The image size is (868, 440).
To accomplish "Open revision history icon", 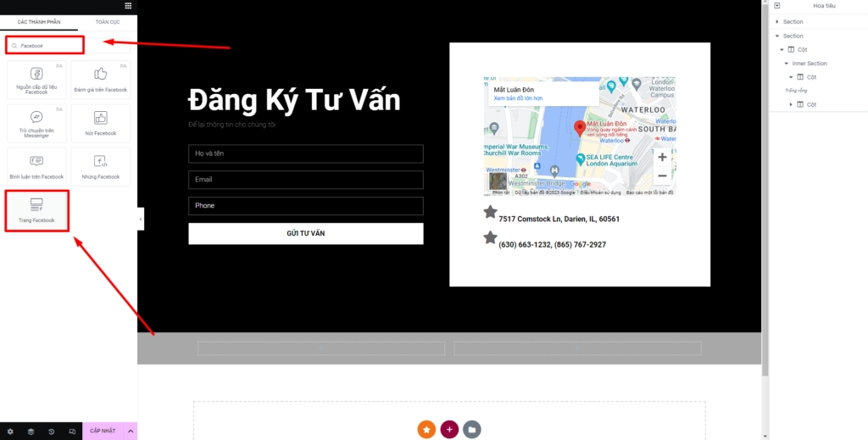I will pyautogui.click(x=51, y=432).
